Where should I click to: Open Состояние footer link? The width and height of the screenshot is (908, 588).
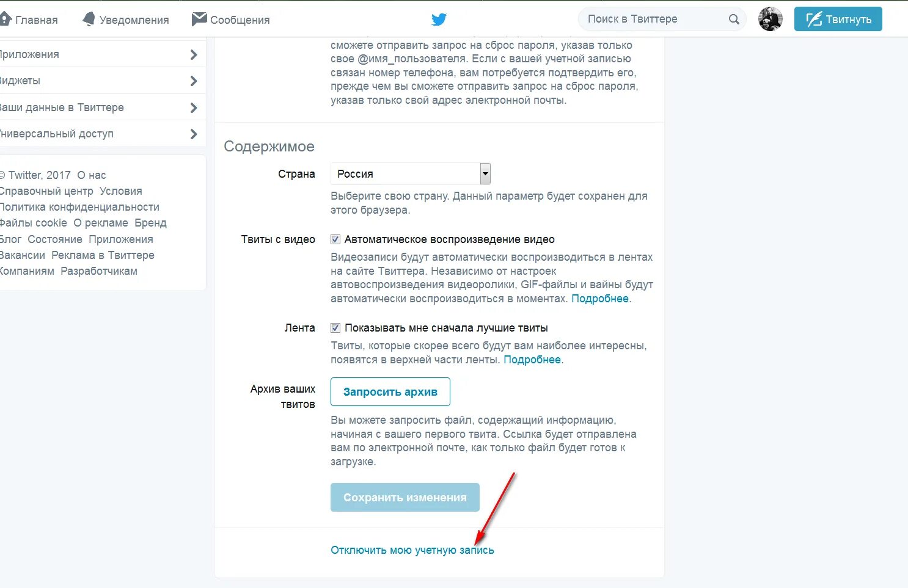(55, 239)
